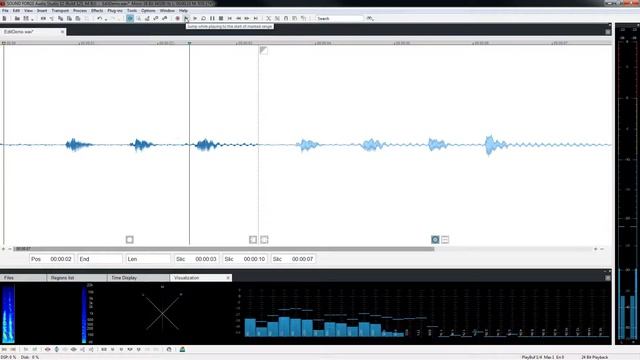Click the Go to Start transport button
This screenshot has height=360, width=640.
(230, 18)
